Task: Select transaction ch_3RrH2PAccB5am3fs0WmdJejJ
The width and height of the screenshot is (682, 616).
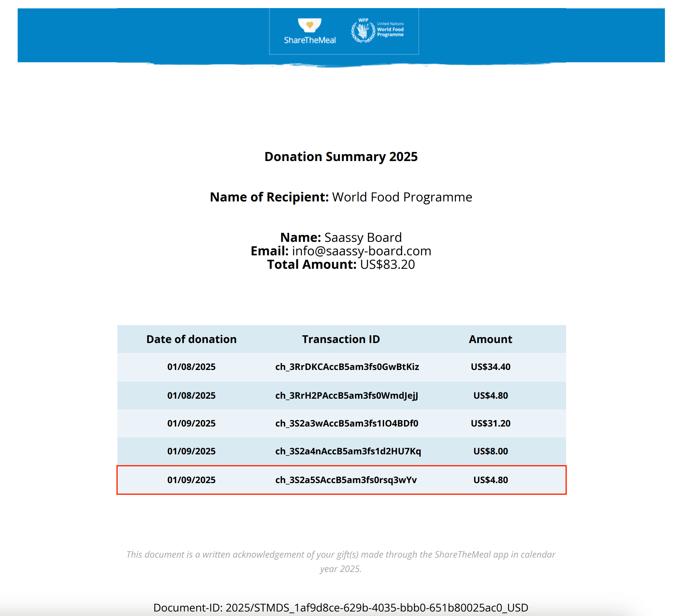Action: click(347, 396)
